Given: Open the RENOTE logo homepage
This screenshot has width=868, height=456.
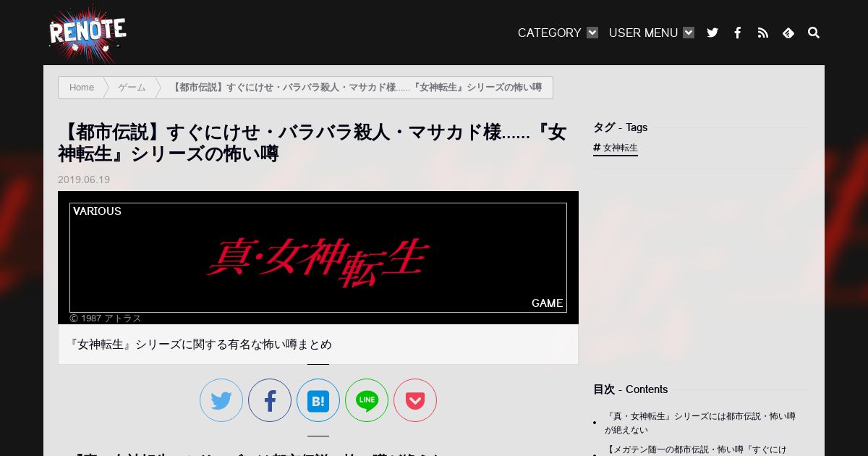Looking at the screenshot, I should [87, 33].
